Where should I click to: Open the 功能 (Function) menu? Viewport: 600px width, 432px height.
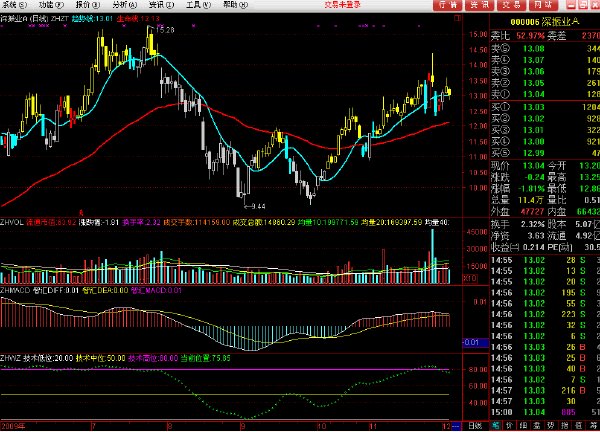51,5
